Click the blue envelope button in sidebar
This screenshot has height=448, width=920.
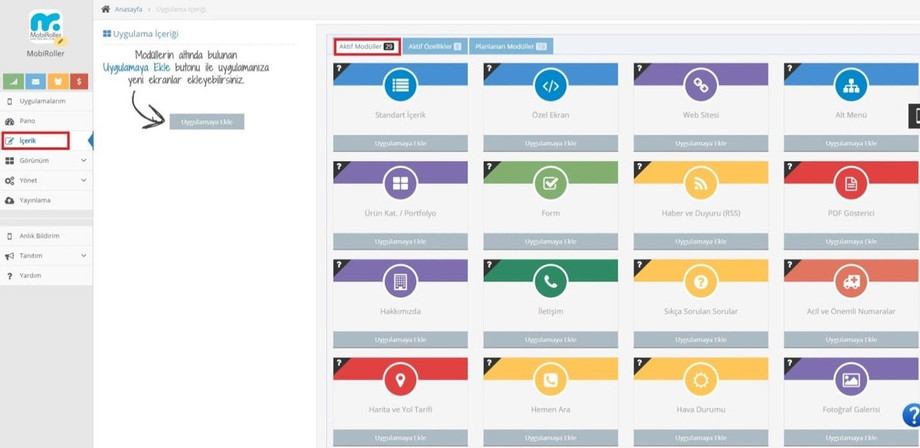pyautogui.click(x=36, y=82)
